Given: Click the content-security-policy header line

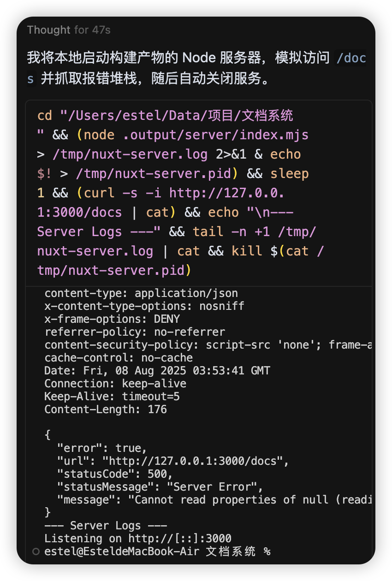Looking at the screenshot, I should 208,345.
